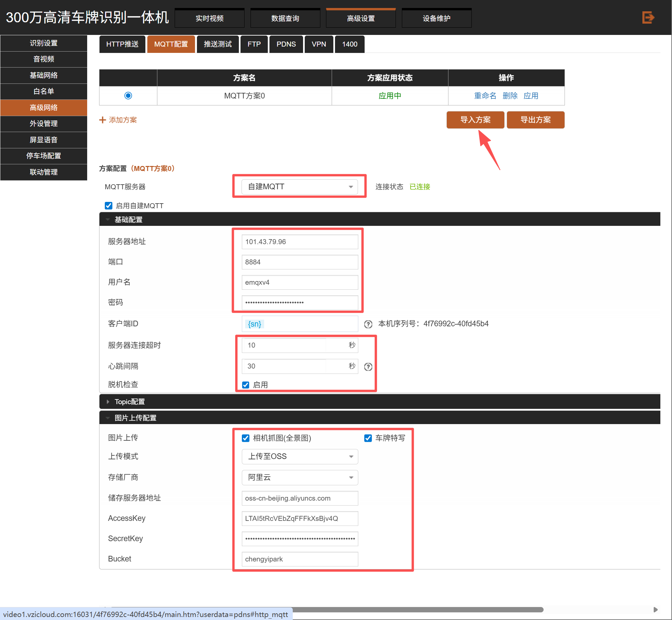Click the logout icon at top right
The height and width of the screenshot is (620, 672).
point(647,17)
